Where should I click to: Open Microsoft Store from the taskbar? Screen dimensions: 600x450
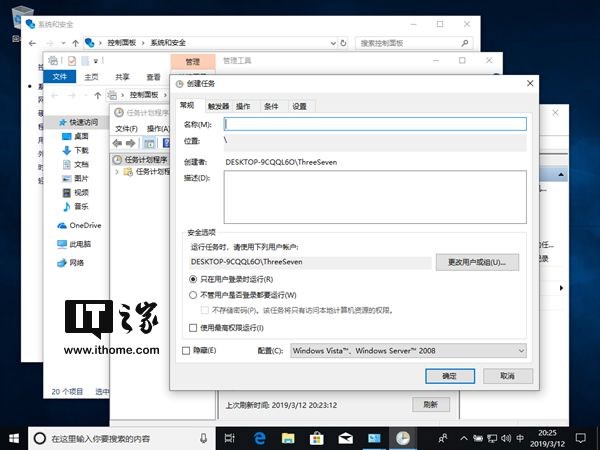[316, 438]
